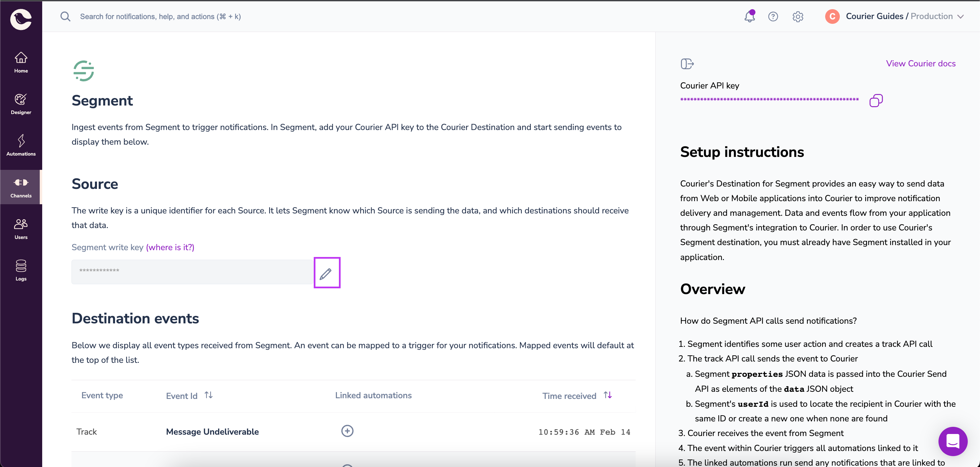Open the chat support bubble
The width and height of the screenshot is (980, 467).
953,441
